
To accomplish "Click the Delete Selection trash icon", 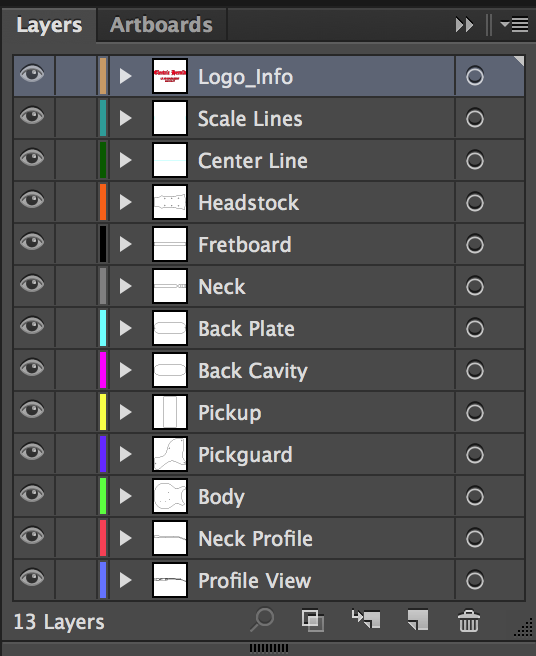I will [469, 620].
